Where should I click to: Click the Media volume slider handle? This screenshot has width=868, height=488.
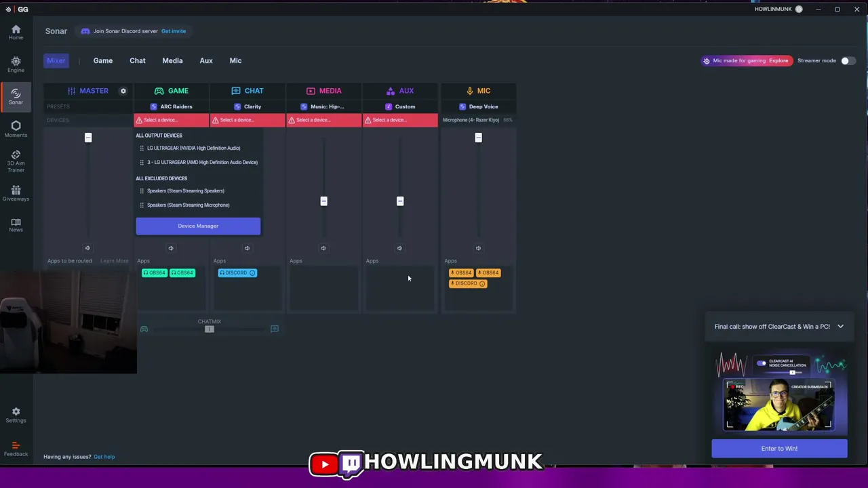(x=323, y=201)
